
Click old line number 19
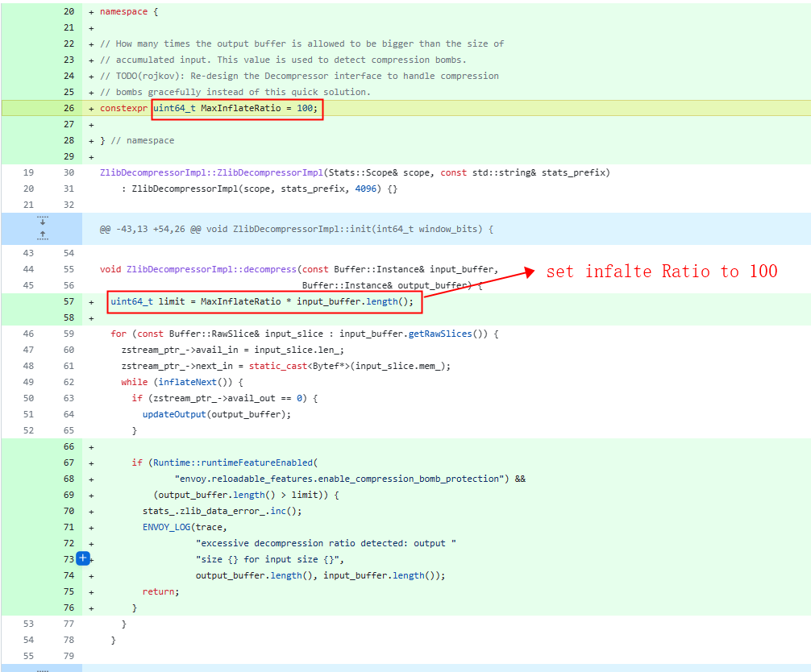pos(28,172)
